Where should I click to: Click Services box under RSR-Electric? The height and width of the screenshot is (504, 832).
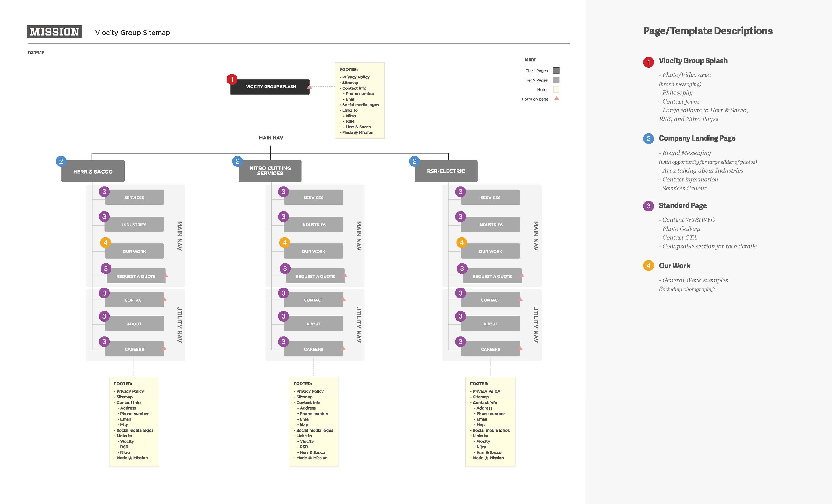pyautogui.click(x=491, y=197)
